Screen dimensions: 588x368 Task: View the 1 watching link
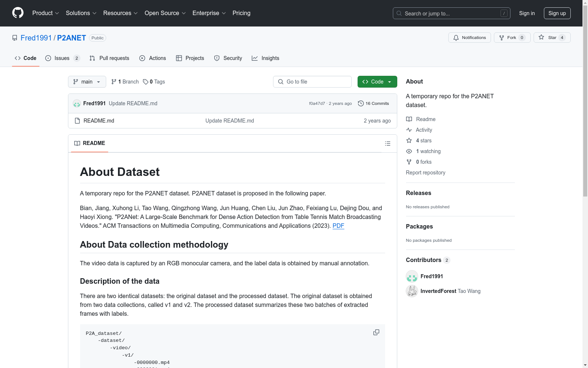(423, 151)
